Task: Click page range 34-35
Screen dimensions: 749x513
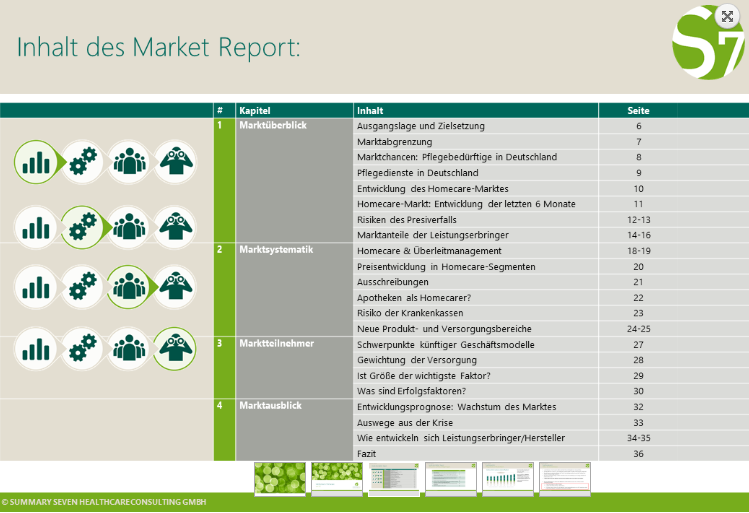Action: pos(638,438)
